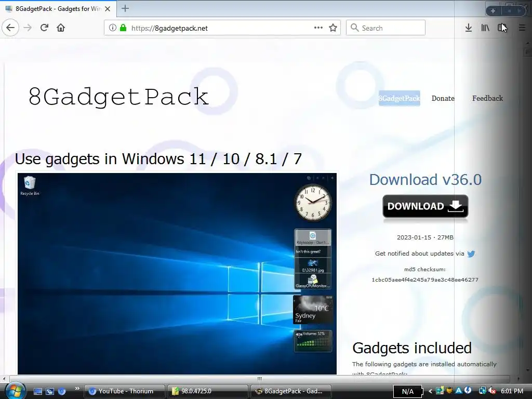Go to the Donate page

(x=443, y=98)
